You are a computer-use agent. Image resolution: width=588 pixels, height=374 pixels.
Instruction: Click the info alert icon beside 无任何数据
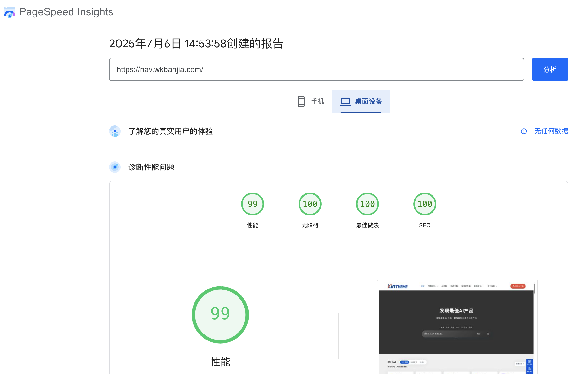(x=524, y=131)
